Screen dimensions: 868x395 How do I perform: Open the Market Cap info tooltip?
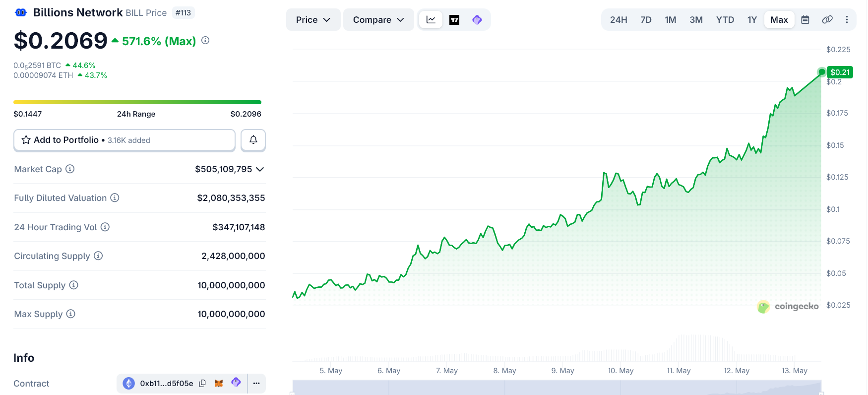pos(70,169)
